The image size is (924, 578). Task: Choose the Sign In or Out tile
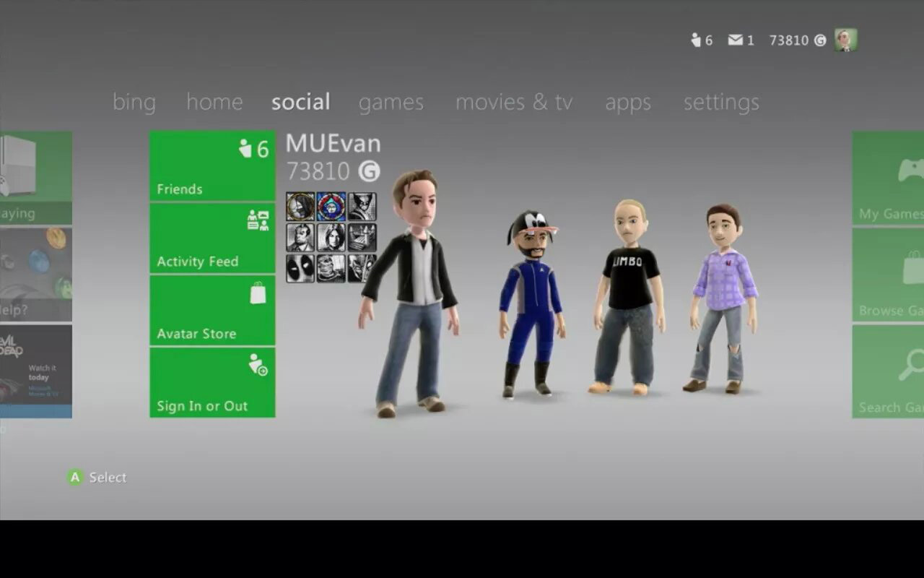click(x=212, y=382)
